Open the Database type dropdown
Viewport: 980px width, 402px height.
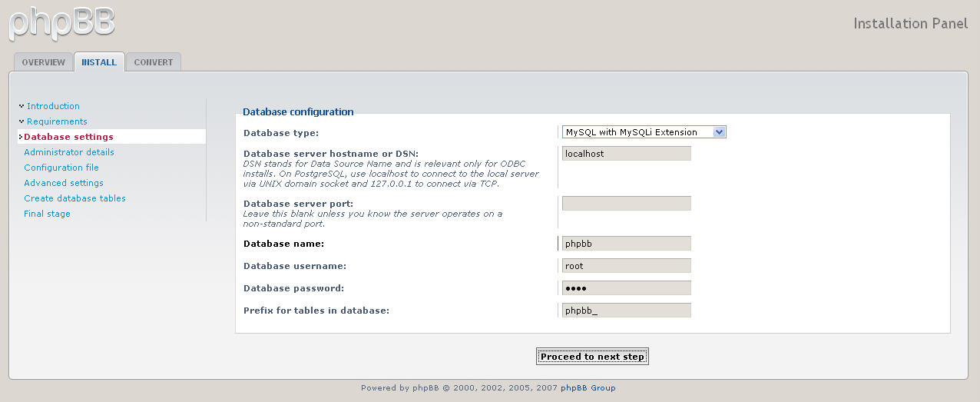(644, 132)
